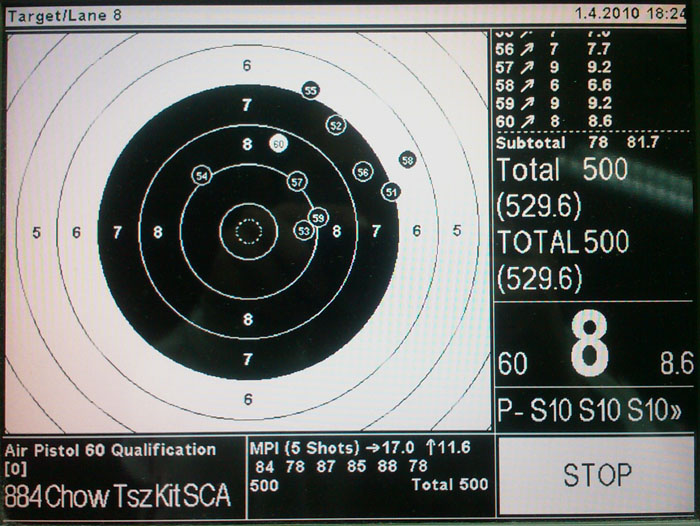Image resolution: width=700 pixels, height=526 pixels.
Task: Click the Air Pistol 60 Qualification label
Action: (110, 450)
